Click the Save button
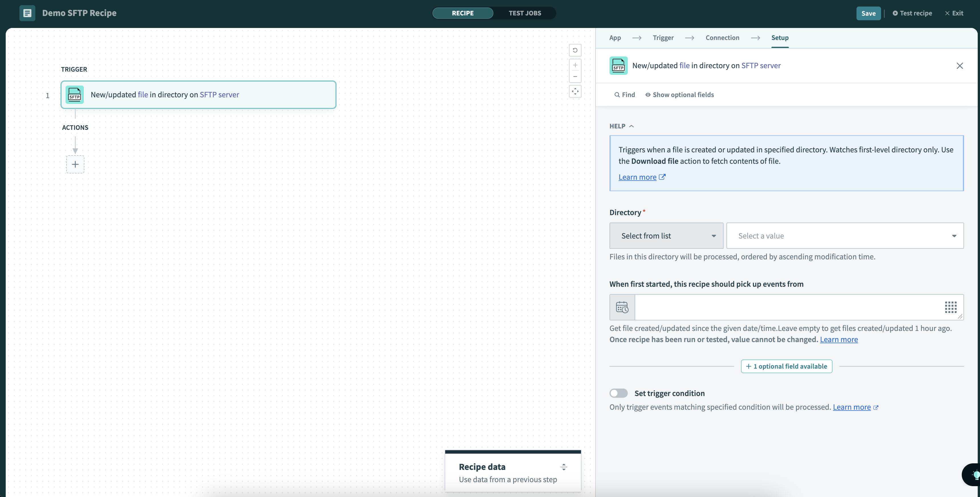The width and height of the screenshot is (980, 497). pyautogui.click(x=868, y=13)
